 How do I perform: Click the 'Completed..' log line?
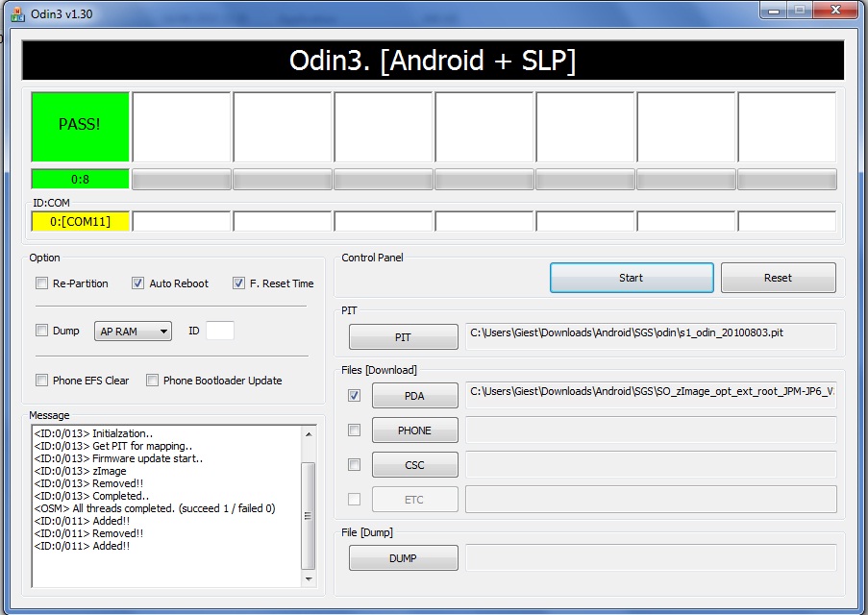coord(91,496)
